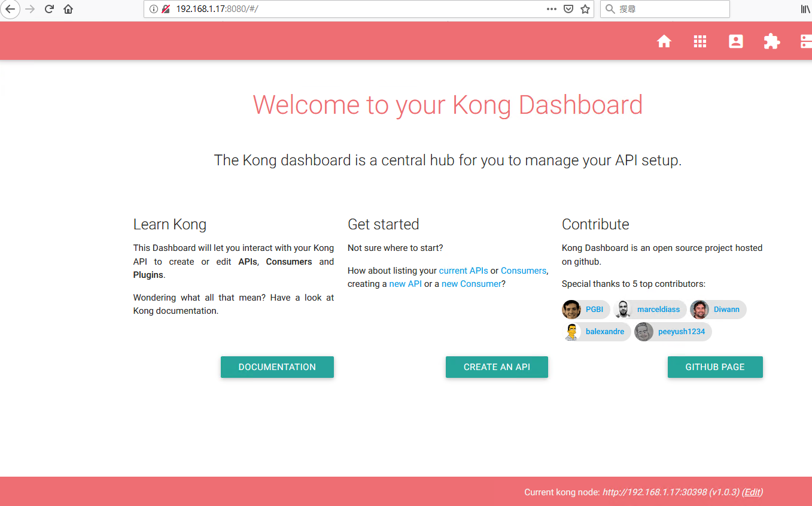Screen dimensions: 812x506
Task: Click the 'Get started' heading
Action: pos(384,225)
